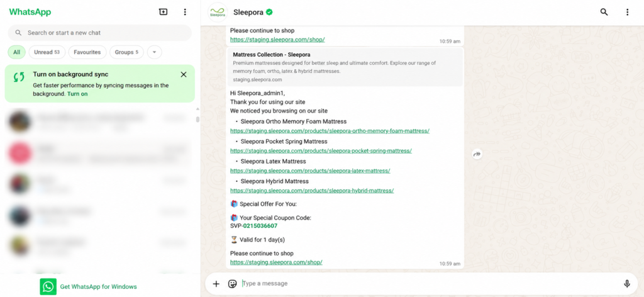Viewport: 644px width, 297px height.
Task: Open the chat header three-dot menu
Action: pos(627,12)
